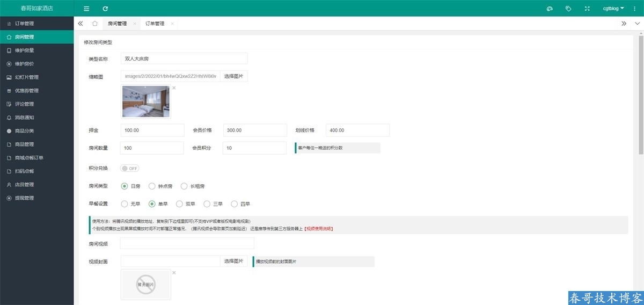Select 长租房 radio button
This screenshot has width=644, height=305.
pyautogui.click(x=184, y=186)
